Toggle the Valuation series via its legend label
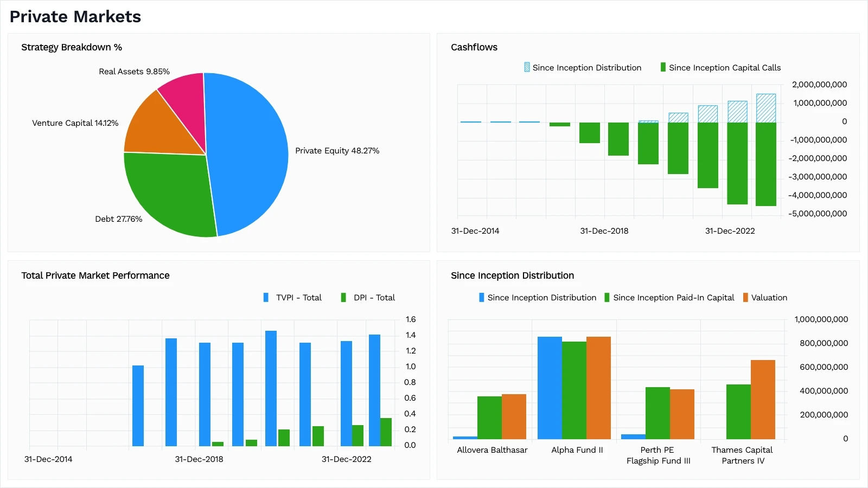868x488 pixels. point(770,297)
